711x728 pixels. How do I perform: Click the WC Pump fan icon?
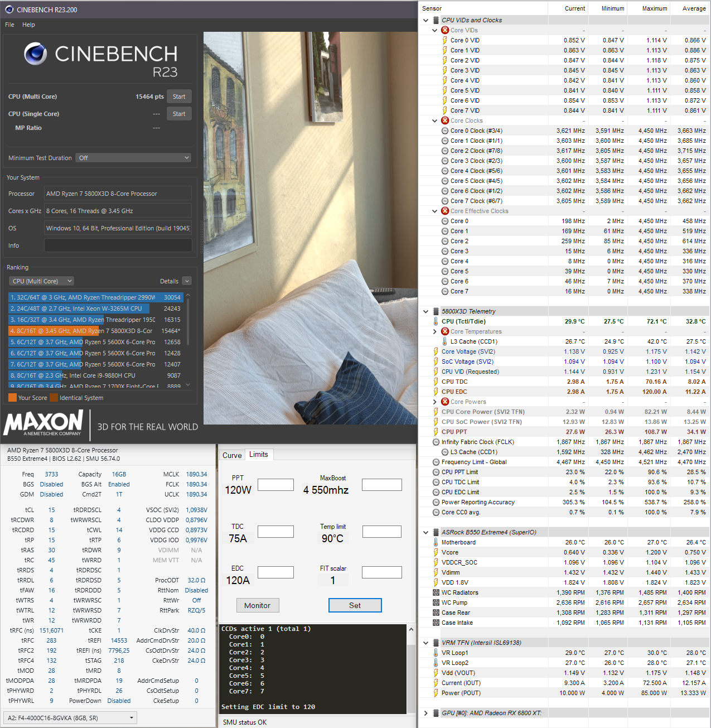click(x=436, y=602)
